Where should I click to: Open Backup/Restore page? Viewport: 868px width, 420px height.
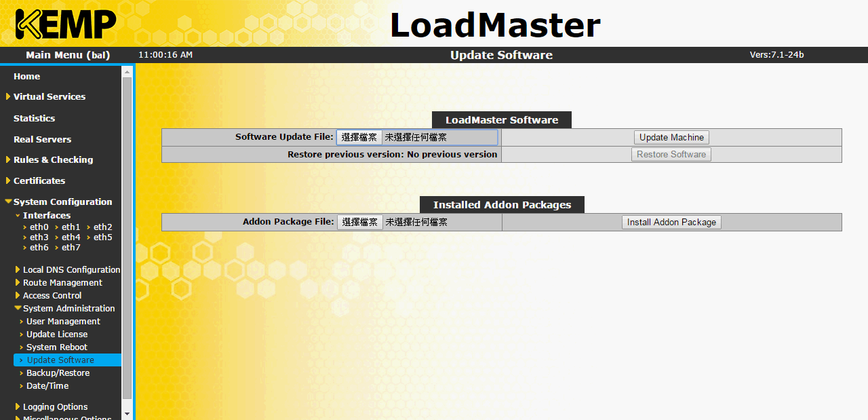58,373
